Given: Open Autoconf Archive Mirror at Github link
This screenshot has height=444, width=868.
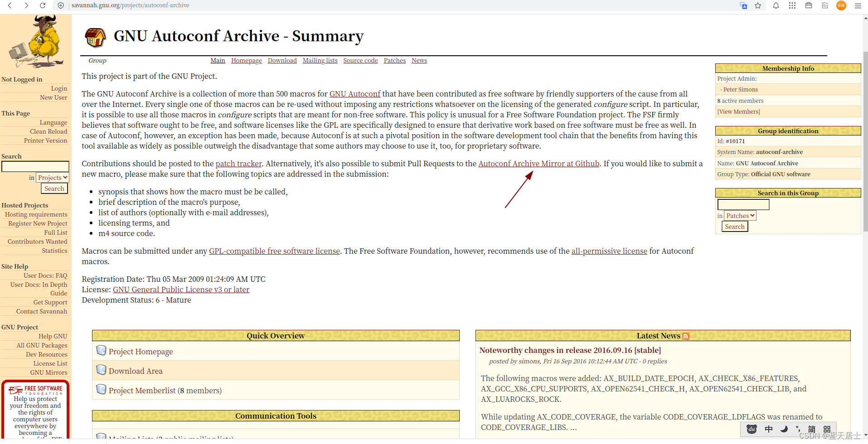Looking at the screenshot, I should 539,164.
